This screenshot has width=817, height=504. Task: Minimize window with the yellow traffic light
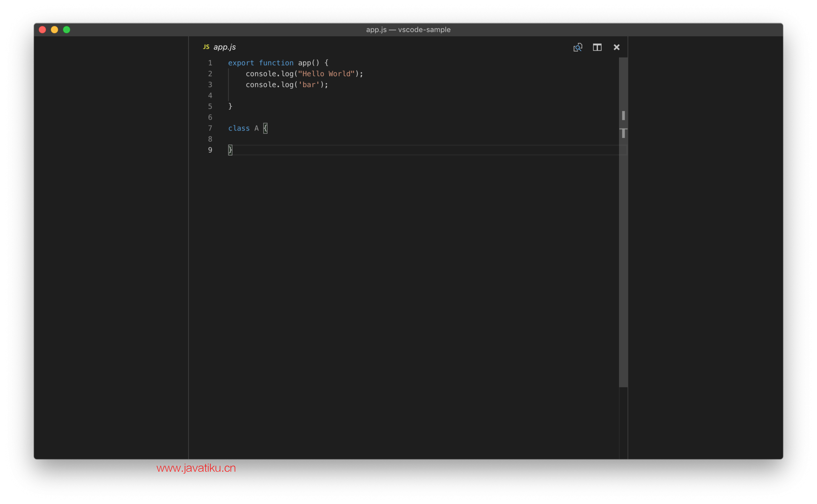(54, 29)
